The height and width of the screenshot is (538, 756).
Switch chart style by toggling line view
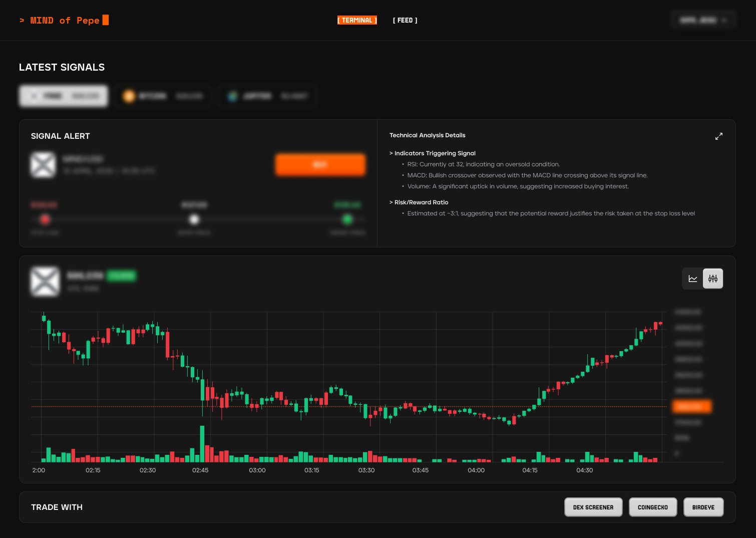692,279
